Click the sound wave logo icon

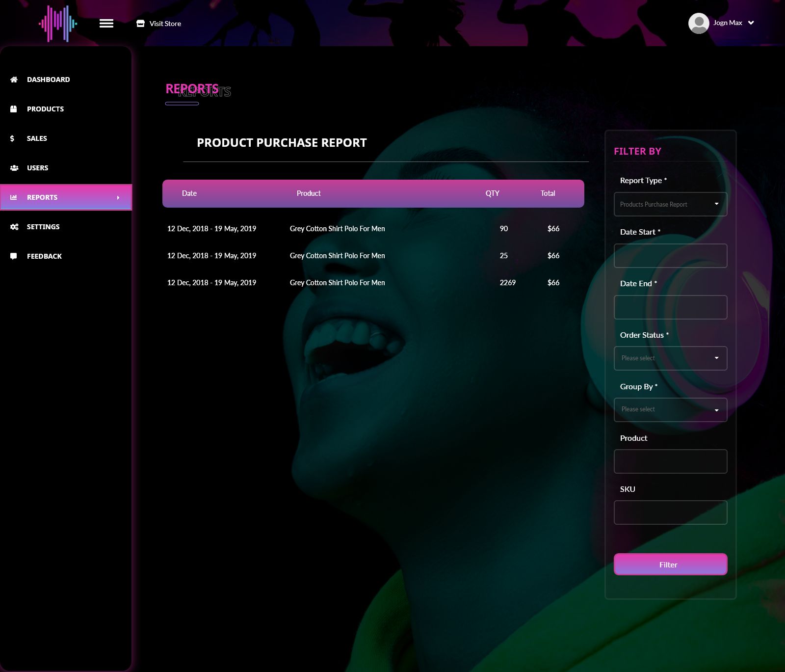58,24
